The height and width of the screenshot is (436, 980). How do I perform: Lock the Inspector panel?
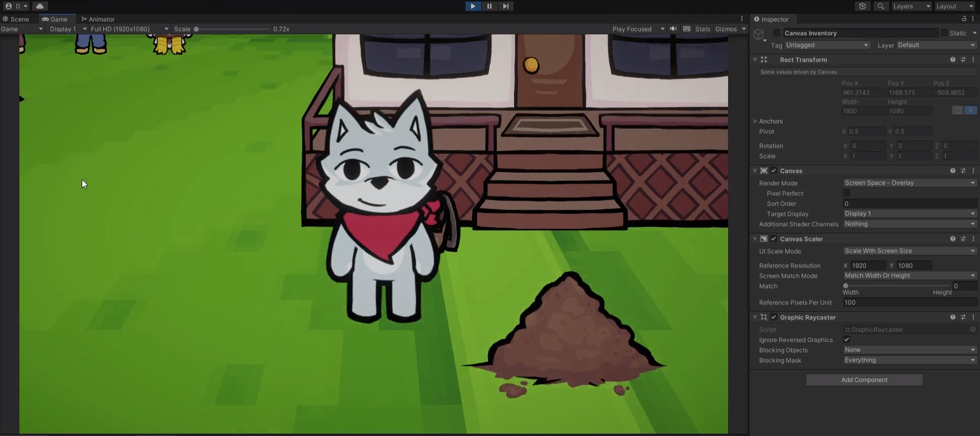[x=964, y=19]
